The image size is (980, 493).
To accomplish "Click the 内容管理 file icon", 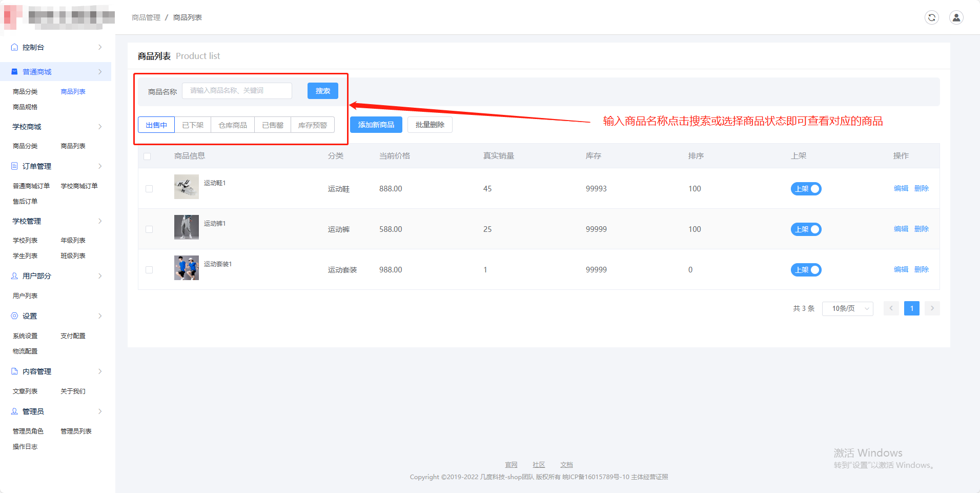I will 14,371.
